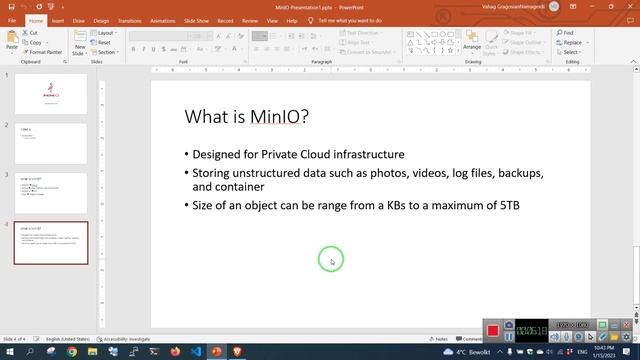The height and width of the screenshot is (360, 640).
Task: Expand the shapes gallery more arrow
Action: pyautogui.click(x=458, y=51)
